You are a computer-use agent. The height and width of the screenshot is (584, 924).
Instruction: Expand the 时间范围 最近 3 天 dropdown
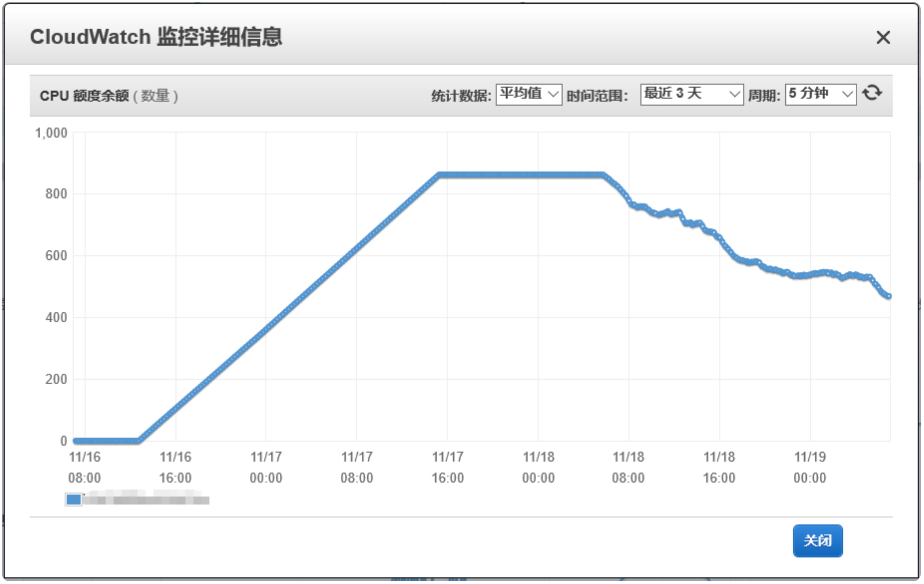(691, 94)
